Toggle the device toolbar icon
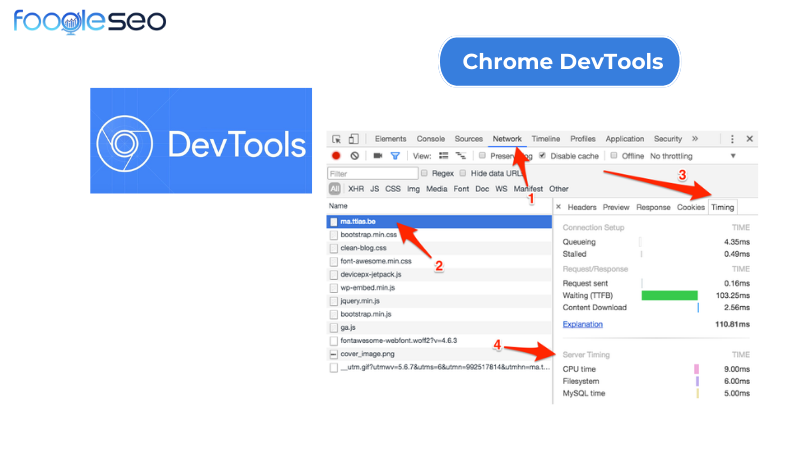The width and height of the screenshot is (800, 450). pos(354,139)
